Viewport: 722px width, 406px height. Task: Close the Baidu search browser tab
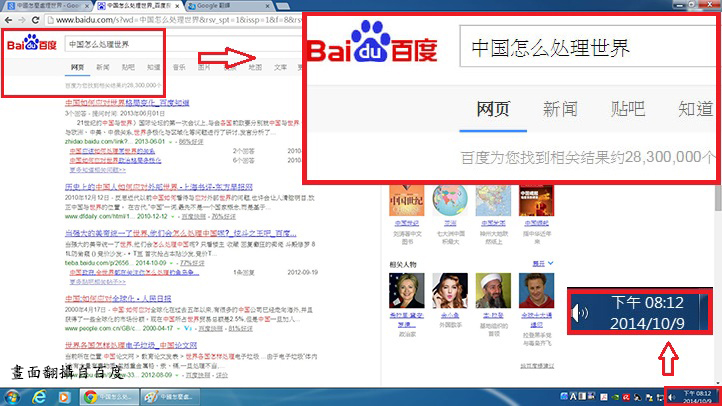pos(177,6)
